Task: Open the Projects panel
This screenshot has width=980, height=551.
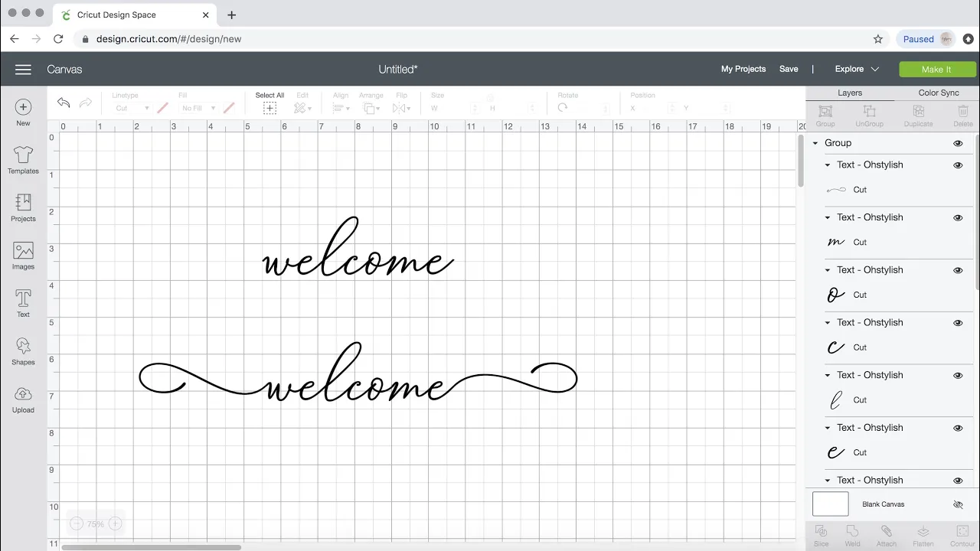Action: coord(23,207)
